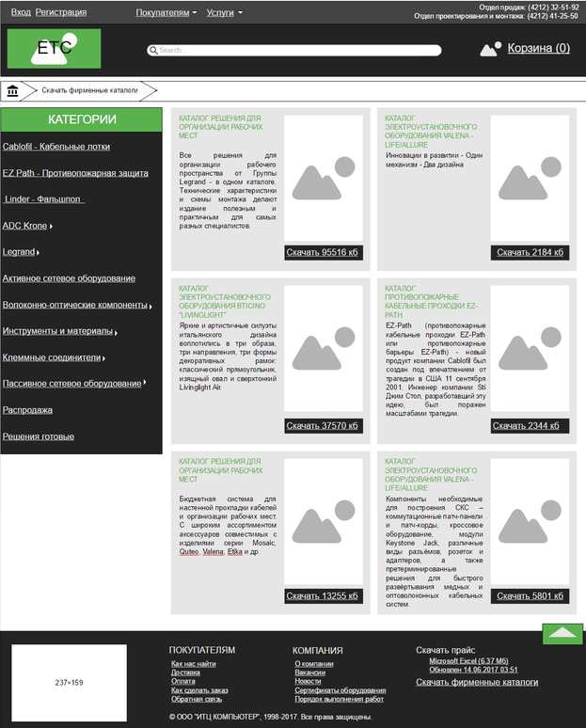Open Новости footer link
This screenshot has height=728, width=586.
(308, 682)
